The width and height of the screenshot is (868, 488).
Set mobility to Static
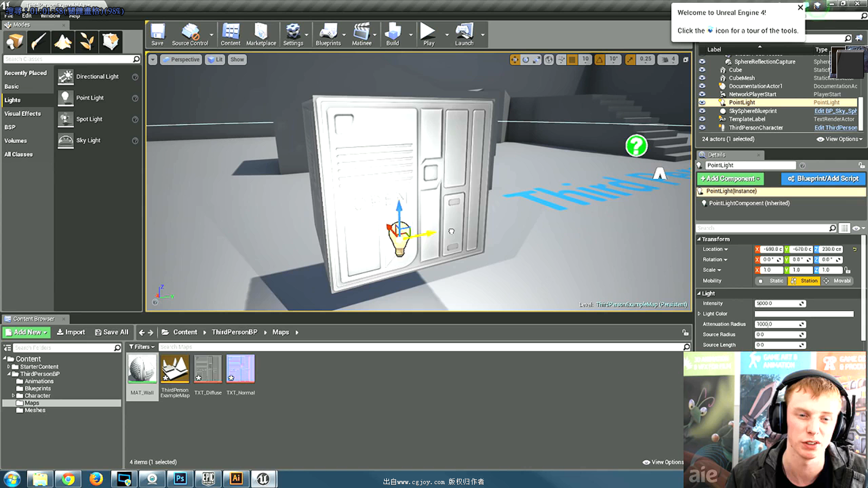point(771,281)
